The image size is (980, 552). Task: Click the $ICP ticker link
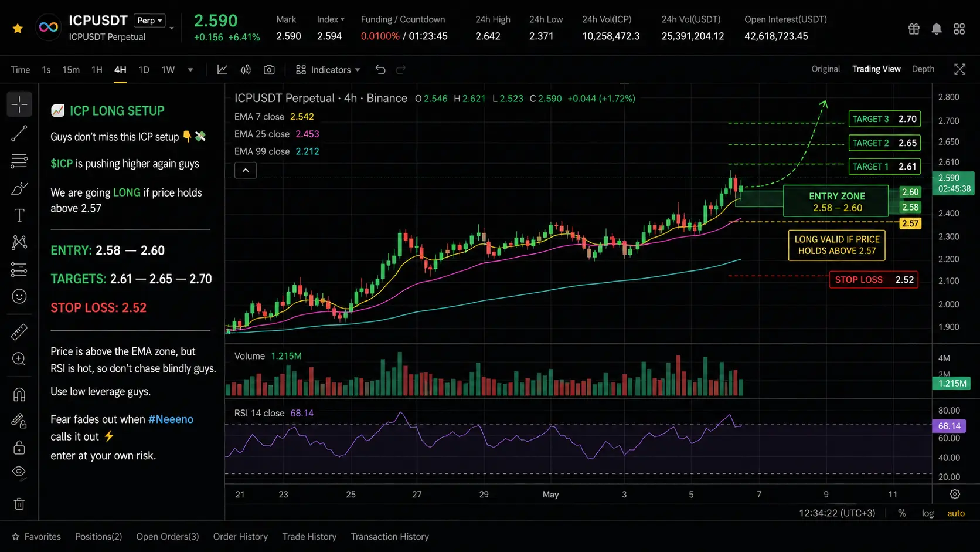pyautogui.click(x=62, y=164)
